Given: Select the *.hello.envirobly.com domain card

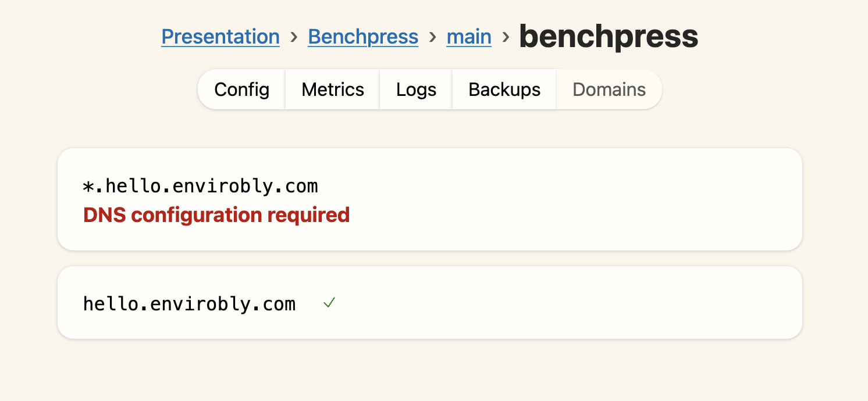Looking at the screenshot, I should [x=429, y=199].
